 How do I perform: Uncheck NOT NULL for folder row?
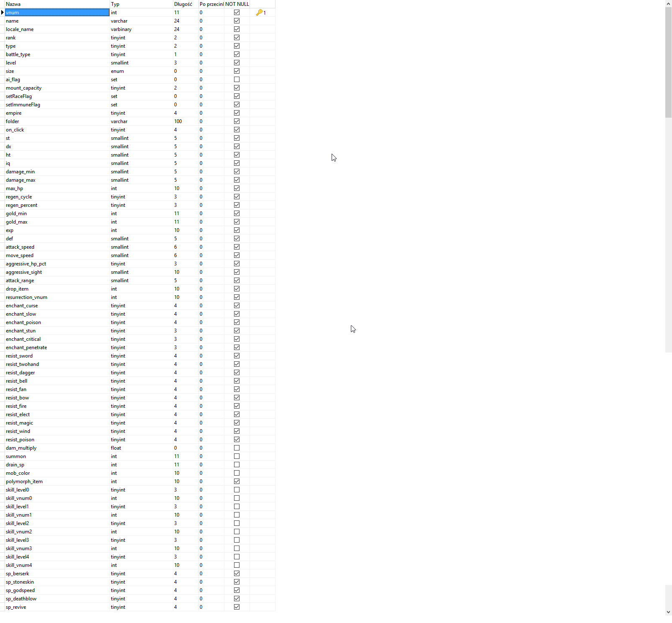(237, 121)
